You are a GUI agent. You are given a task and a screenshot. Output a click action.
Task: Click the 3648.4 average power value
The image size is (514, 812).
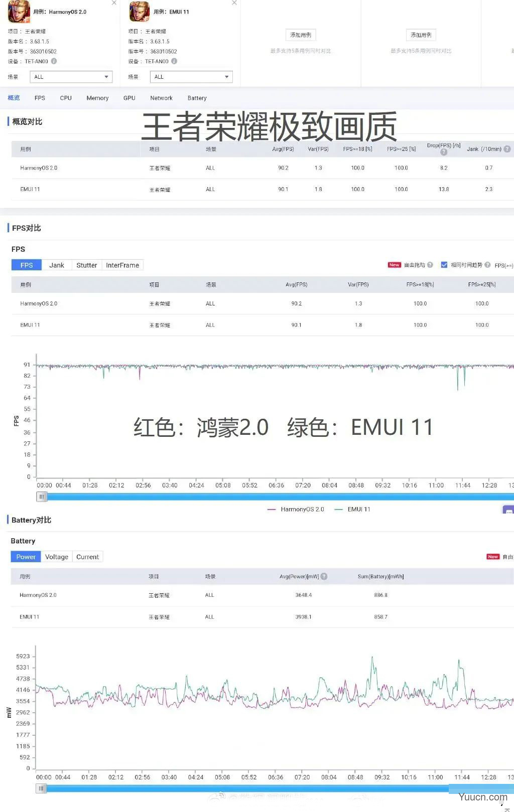pyautogui.click(x=304, y=595)
